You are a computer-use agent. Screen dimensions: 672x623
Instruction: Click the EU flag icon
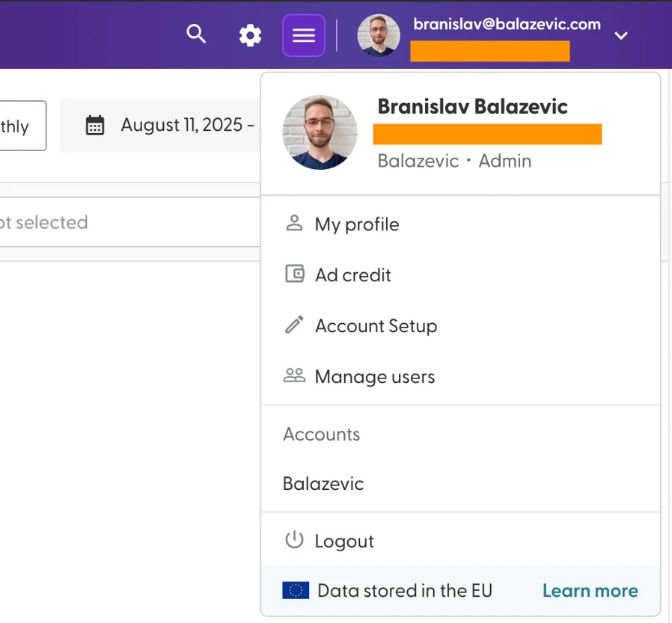(296, 590)
